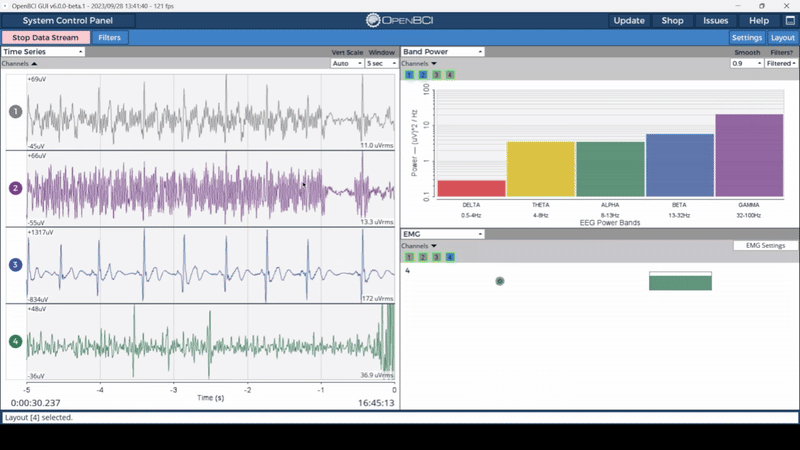The width and height of the screenshot is (800, 450).
Task: Open the Time Series widget dropdown
Action: coord(43,52)
